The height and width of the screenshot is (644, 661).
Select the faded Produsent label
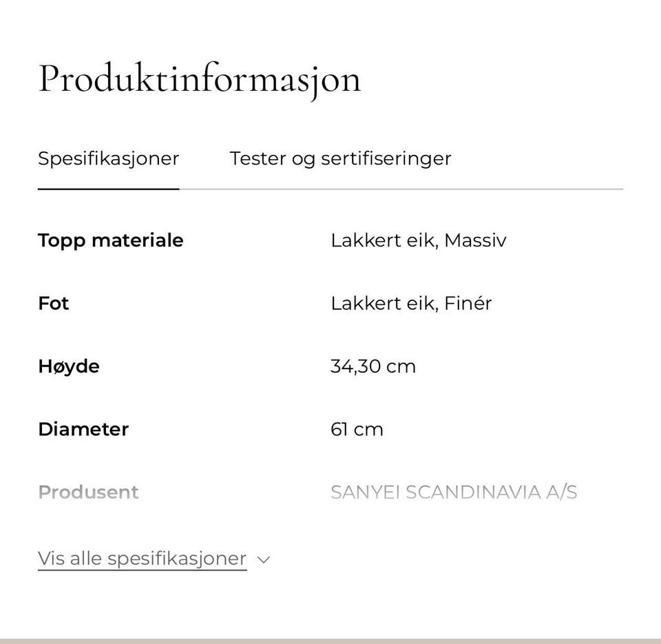(88, 492)
